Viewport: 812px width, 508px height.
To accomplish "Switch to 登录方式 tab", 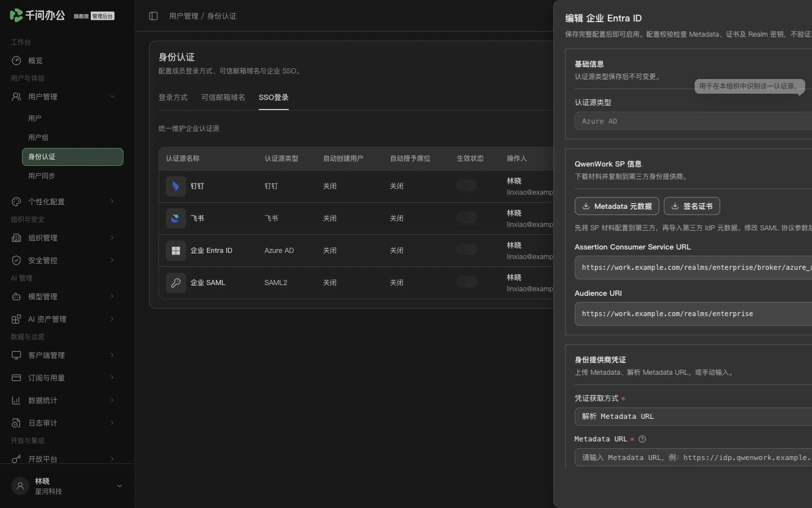I will point(173,98).
